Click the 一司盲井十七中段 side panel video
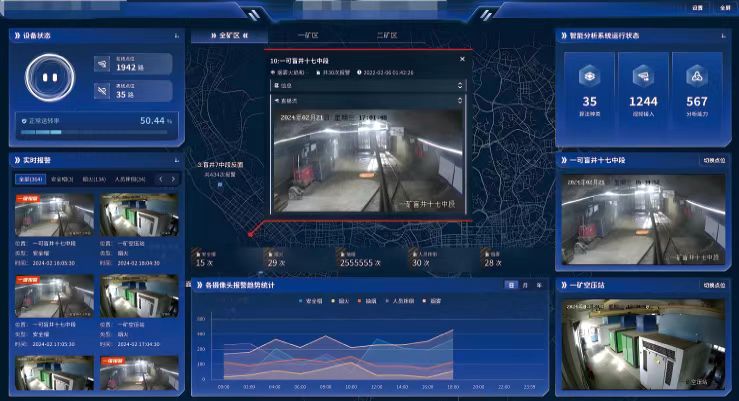Viewport: 739px width, 401px height. click(x=643, y=220)
